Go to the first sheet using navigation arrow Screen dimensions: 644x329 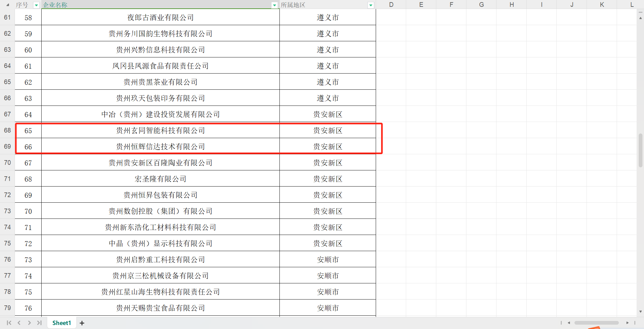(x=9, y=323)
